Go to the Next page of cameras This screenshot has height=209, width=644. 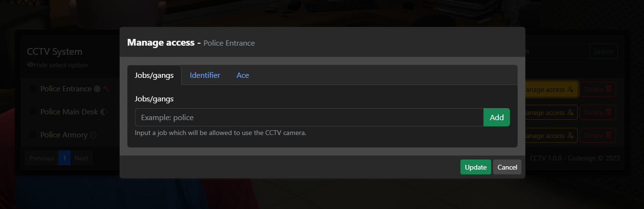coord(81,158)
